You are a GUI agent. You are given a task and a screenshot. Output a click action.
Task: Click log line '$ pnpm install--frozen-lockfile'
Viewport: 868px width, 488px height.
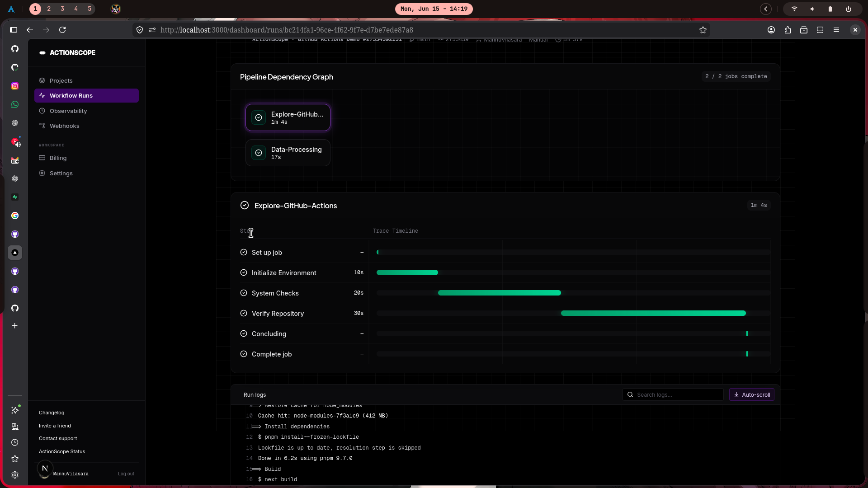pos(308,437)
